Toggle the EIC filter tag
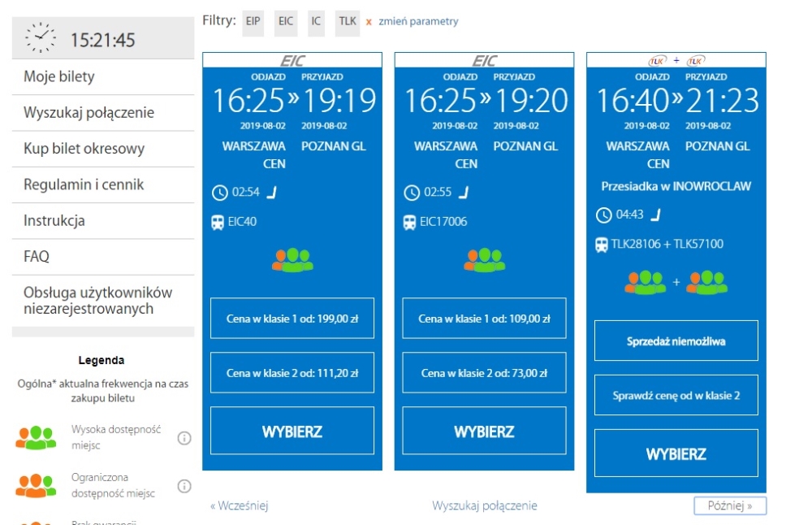812x525 pixels. [x=286, y=22]
